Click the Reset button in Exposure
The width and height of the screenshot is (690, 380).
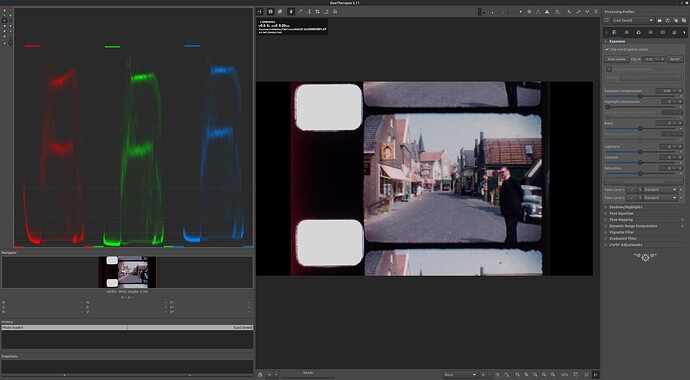tap(675, 59)
